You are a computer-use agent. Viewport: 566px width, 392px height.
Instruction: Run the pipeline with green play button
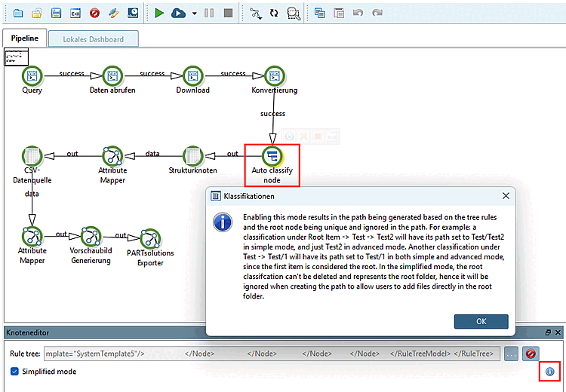(159, 14)
